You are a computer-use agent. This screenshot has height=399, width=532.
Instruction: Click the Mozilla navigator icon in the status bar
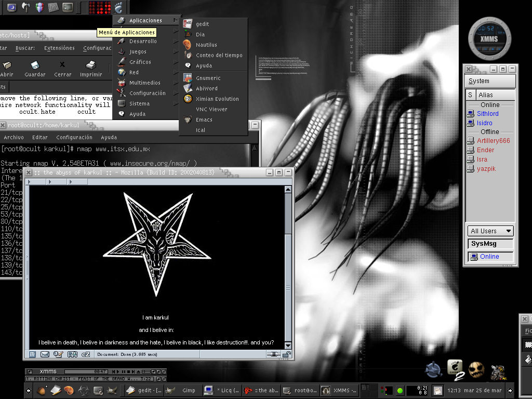click(32, 354)
